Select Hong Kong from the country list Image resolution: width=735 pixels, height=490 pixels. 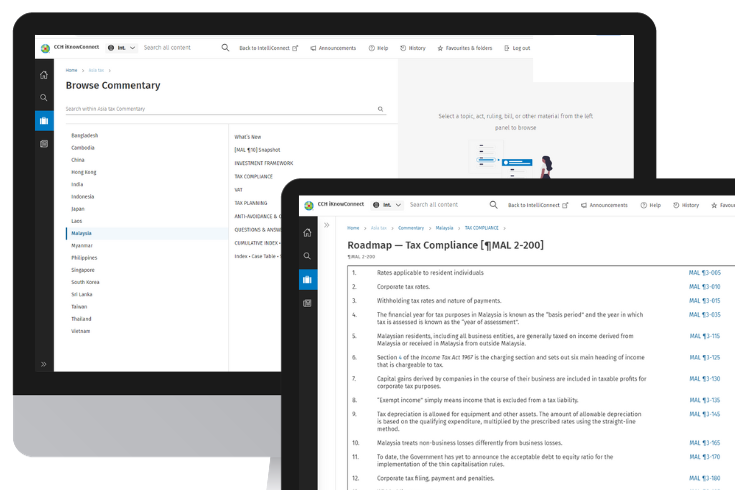(x=84, y=172)
